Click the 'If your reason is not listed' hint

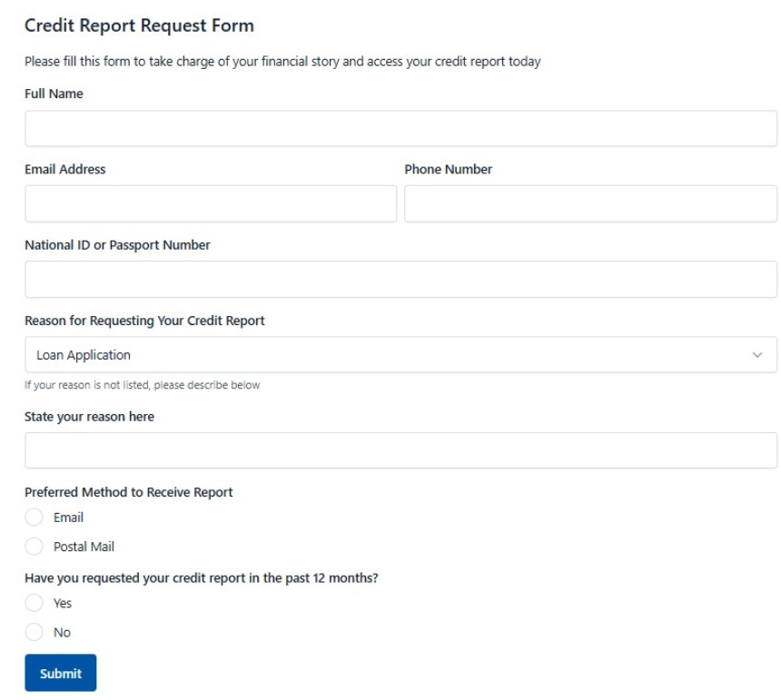142,385
